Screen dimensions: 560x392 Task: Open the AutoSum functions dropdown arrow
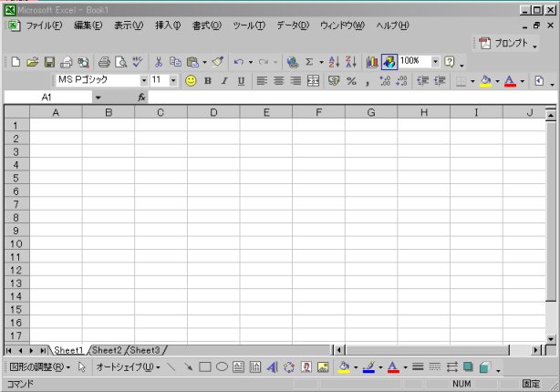click(x=321, y=62)
